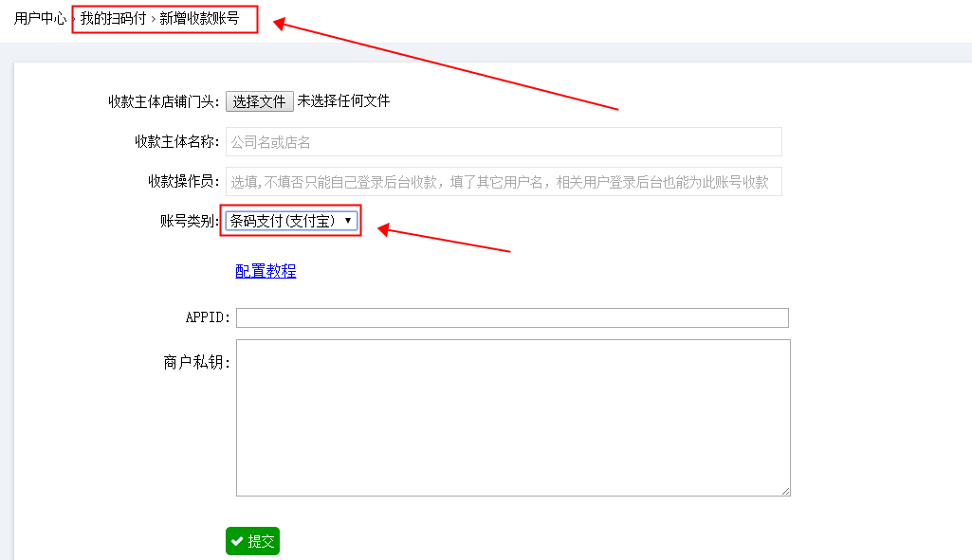The height and width of the screenshot is (560, 972).
Task: Click the 收款主体店铺门头 label
Action: tap(164, 101)
